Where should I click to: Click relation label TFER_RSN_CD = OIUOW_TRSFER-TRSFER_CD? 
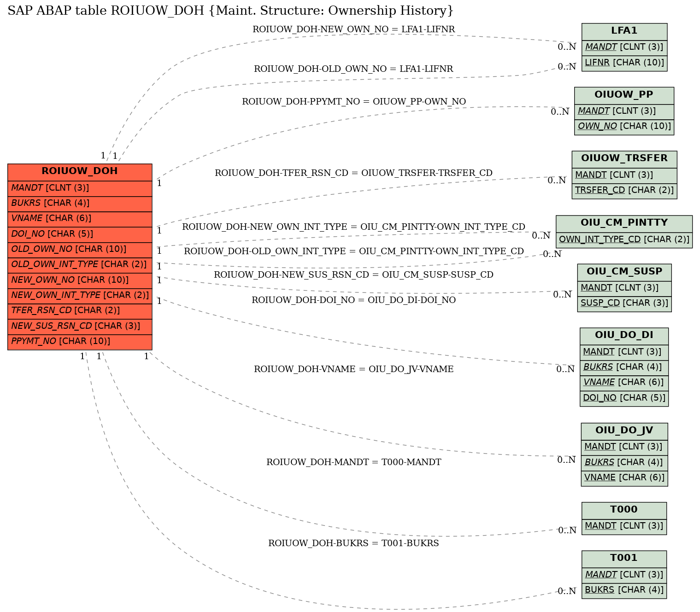354,173
